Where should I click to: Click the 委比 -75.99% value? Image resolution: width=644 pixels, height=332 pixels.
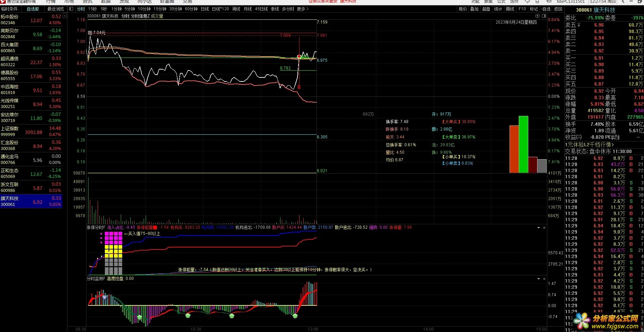pos(595,18)
